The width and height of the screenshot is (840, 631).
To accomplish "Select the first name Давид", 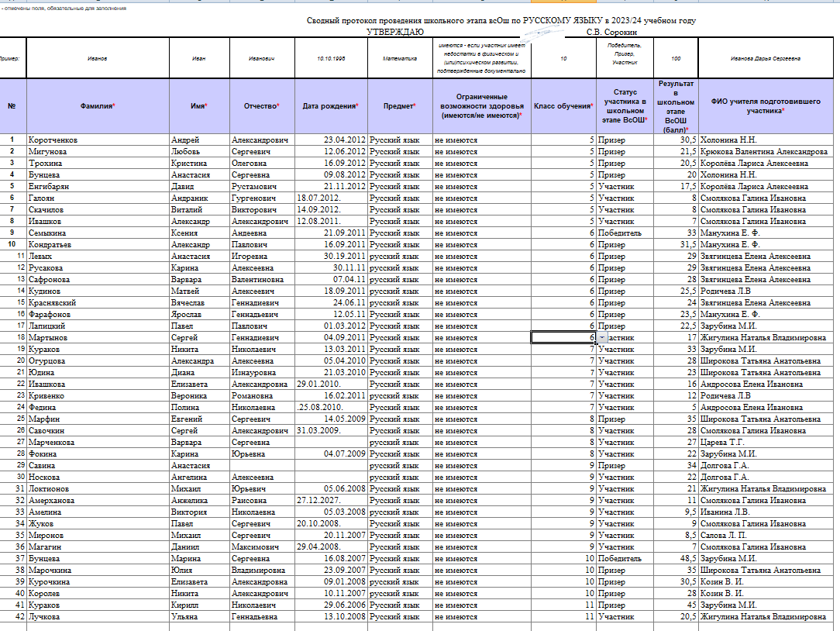I will click(x=183, y=187).
